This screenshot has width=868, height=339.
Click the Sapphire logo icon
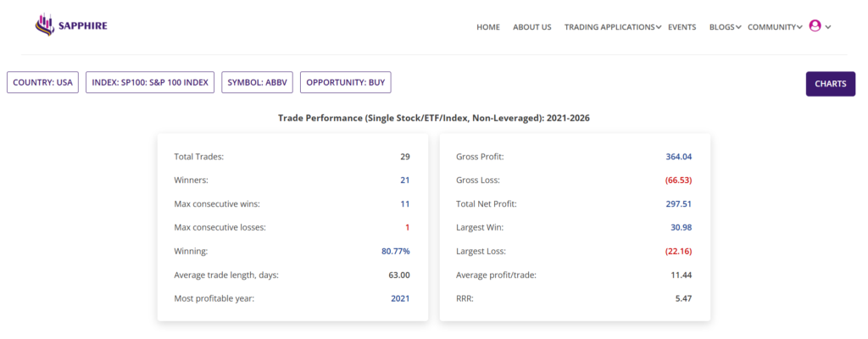pos(44,25)
